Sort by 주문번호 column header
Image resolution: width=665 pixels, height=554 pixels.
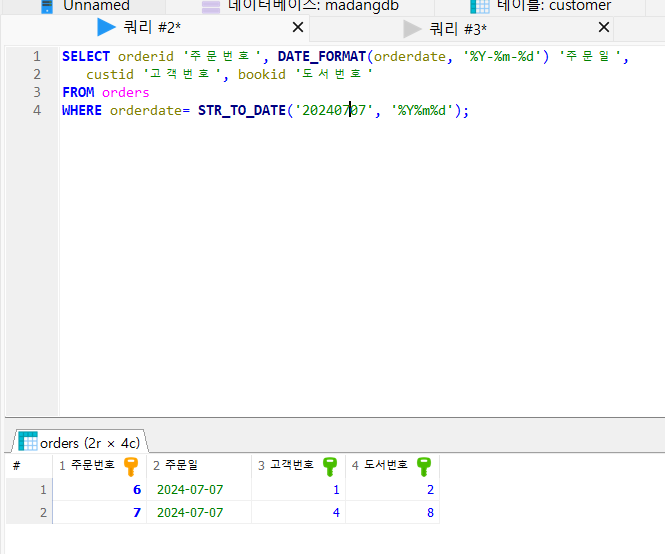[x=99, y=465]
